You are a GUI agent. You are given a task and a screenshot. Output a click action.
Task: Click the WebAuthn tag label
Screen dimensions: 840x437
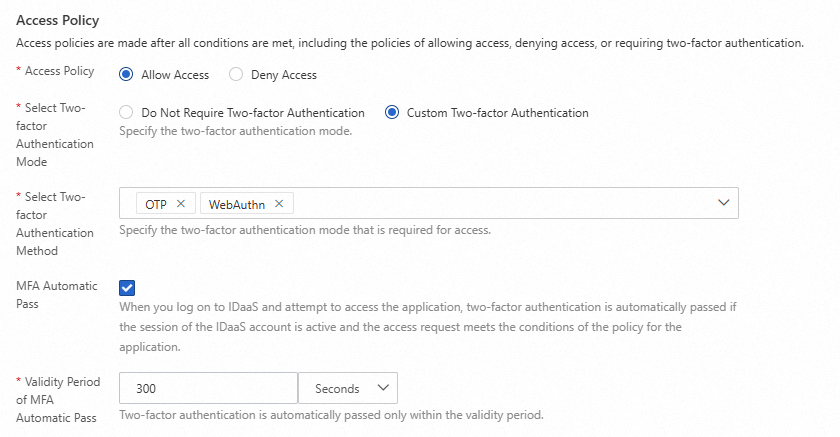point(237,204)
